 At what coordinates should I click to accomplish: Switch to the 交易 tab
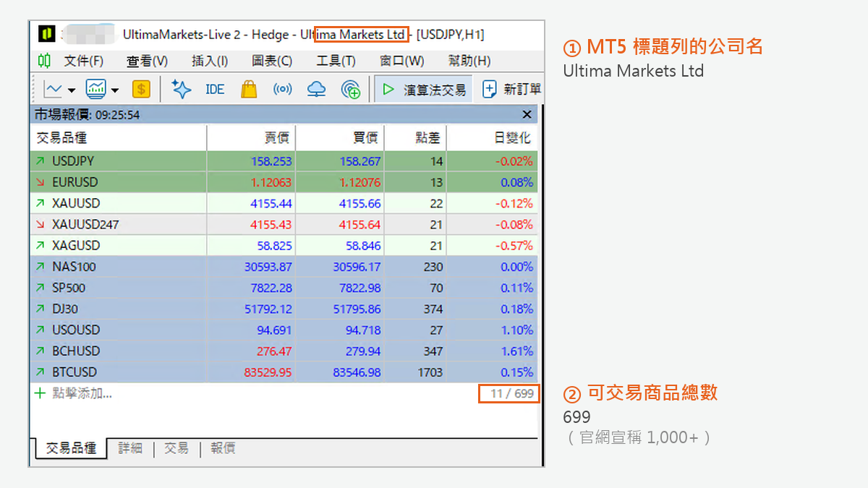coord(176,448)
